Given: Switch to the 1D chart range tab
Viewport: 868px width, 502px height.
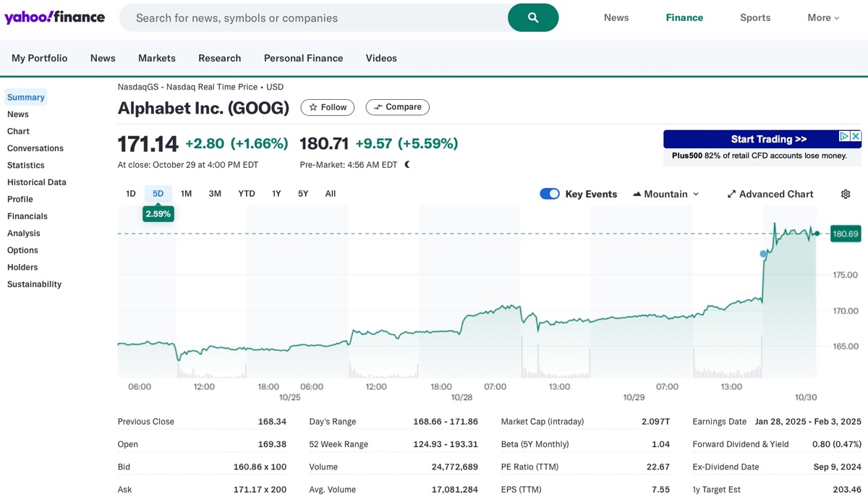Looking at the screenshot, I should [x=130, y=193].
